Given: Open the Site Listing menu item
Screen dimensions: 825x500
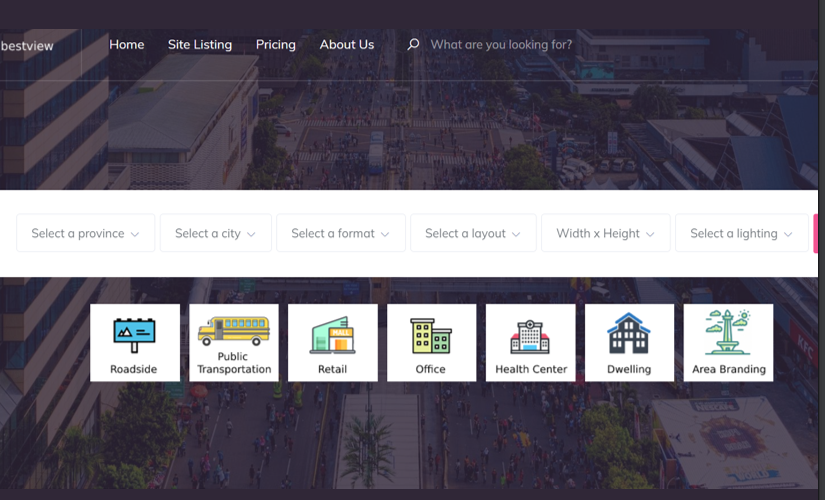Looking at the screenshot, I should (x=200, y=45).
